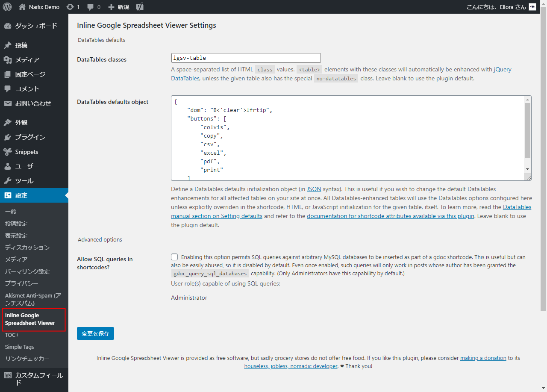Open DataTables manual Setting defaults link
Image resolution: width=547 pixels, height=392 pixels.
coord(351,211)
